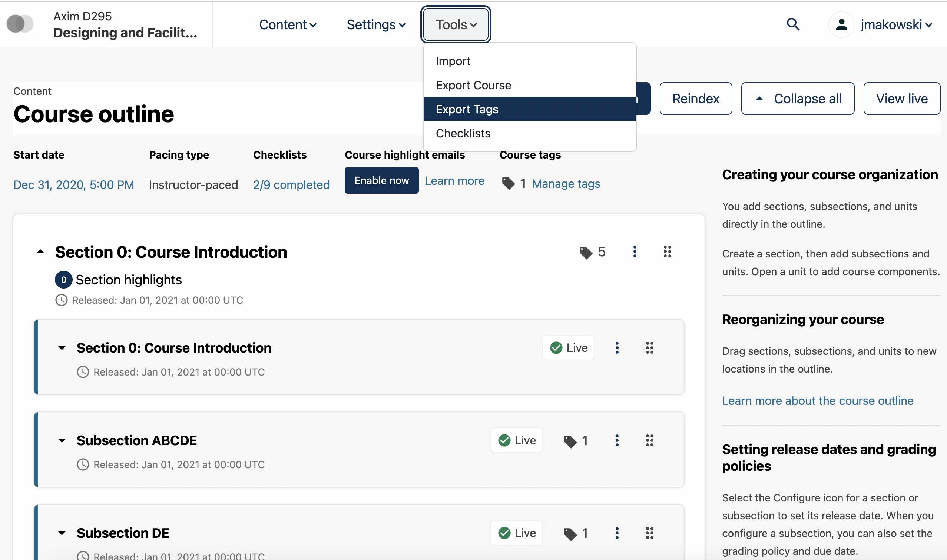
Task: Click the Subsection DE tag icon
Action: (570, 534)
